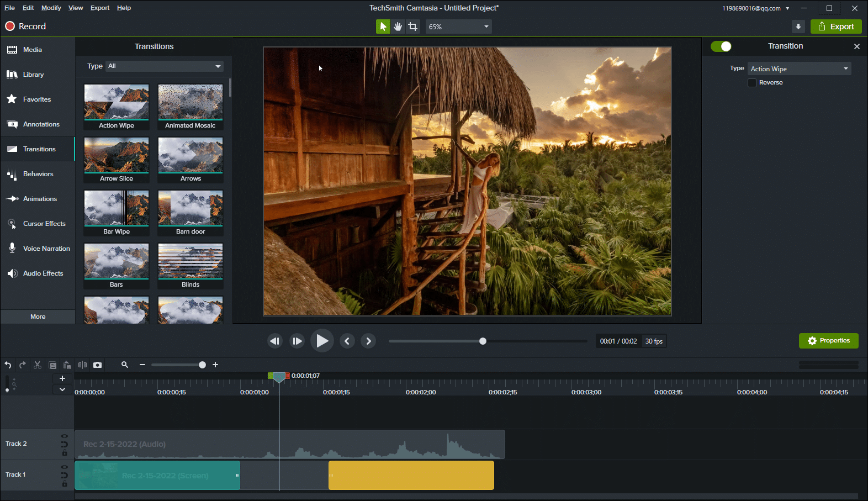Click the Properties button
This screenshot has height=501, width=868.
click(x=828, y=341)
